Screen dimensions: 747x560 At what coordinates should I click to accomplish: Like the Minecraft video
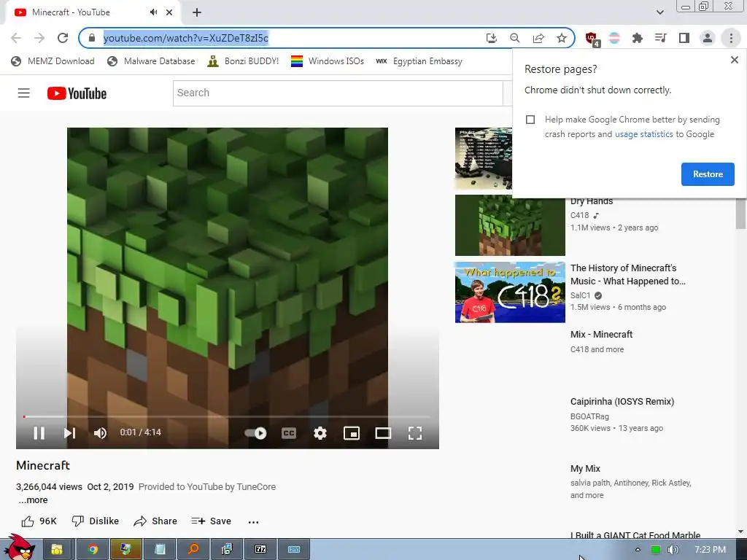39,521
